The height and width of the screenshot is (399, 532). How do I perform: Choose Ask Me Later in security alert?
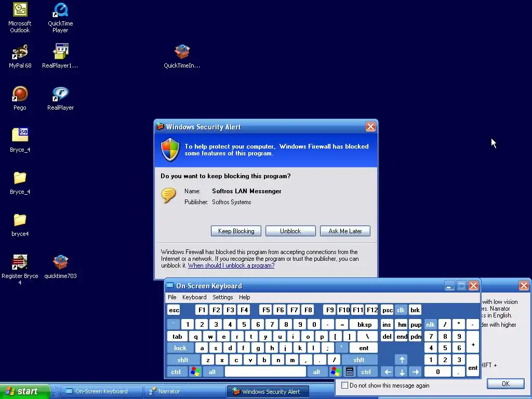click(x=345, y=231)
